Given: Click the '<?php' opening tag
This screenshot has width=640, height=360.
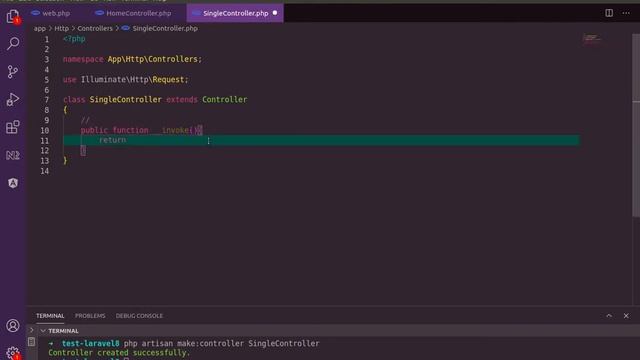Looking at the screenshot, I should coord(74,39).
